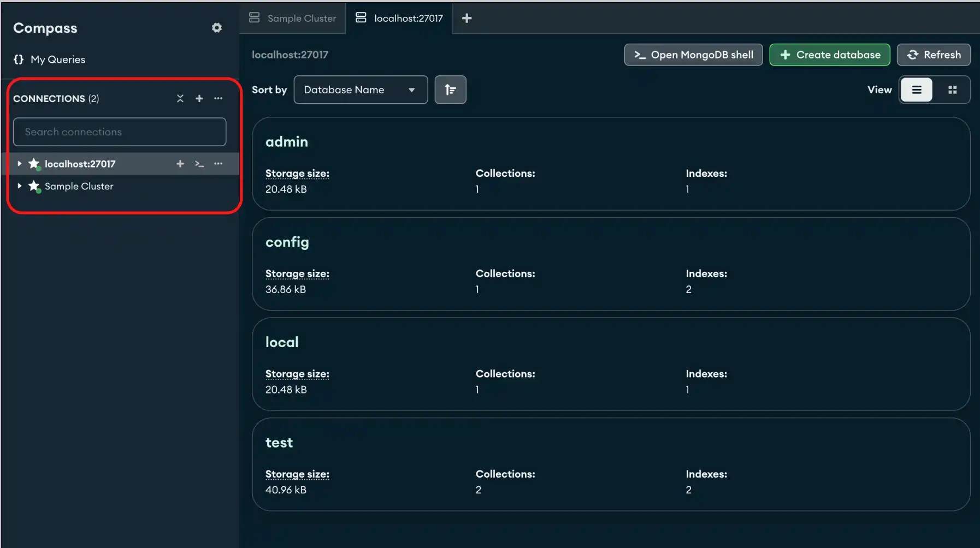
Task: Click the Sample Cluster favorite star icon
Action: tap(34, 186)
